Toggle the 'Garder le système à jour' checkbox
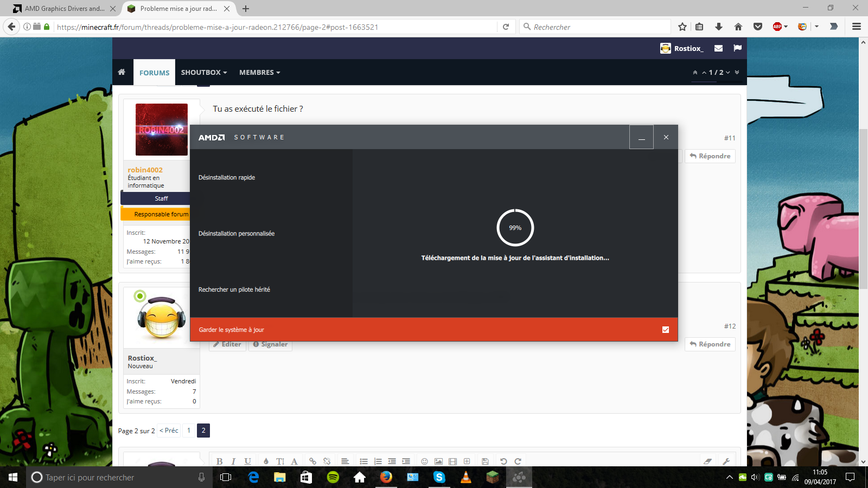Viewport: 868px width, 488px height. 666,330
